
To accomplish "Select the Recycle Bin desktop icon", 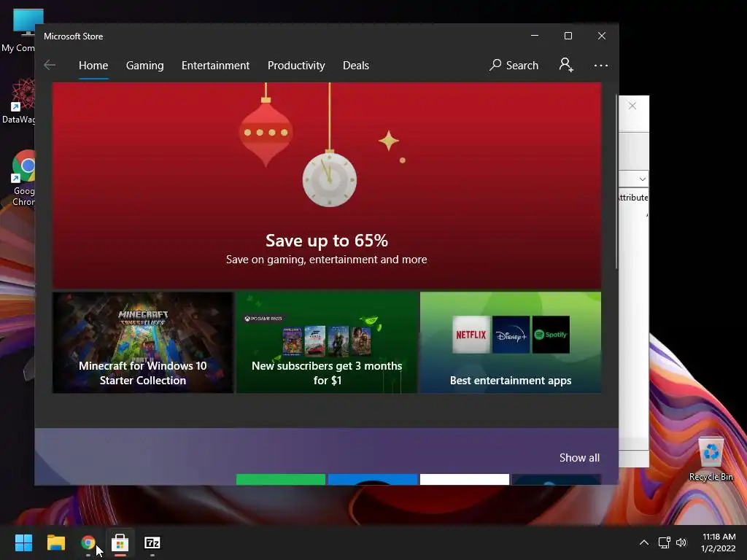I will (711, 459).
